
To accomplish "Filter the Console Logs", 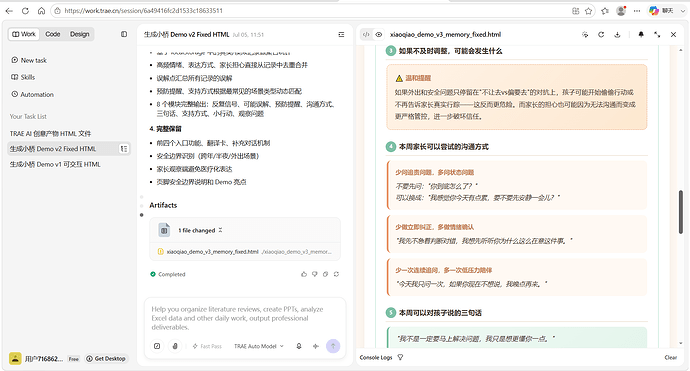I will (400, 357).
